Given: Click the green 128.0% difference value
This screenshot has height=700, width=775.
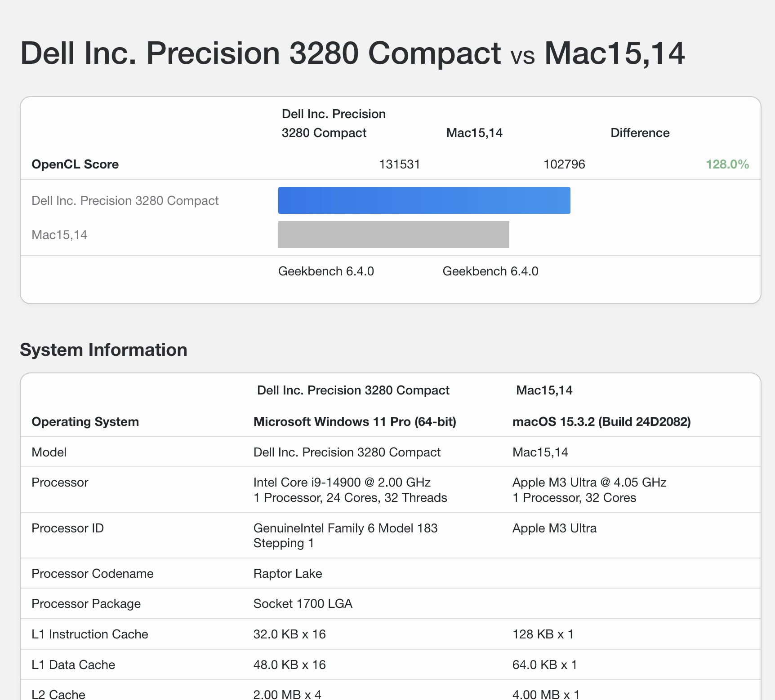Looking at the screenshot, I should [727, 164].
